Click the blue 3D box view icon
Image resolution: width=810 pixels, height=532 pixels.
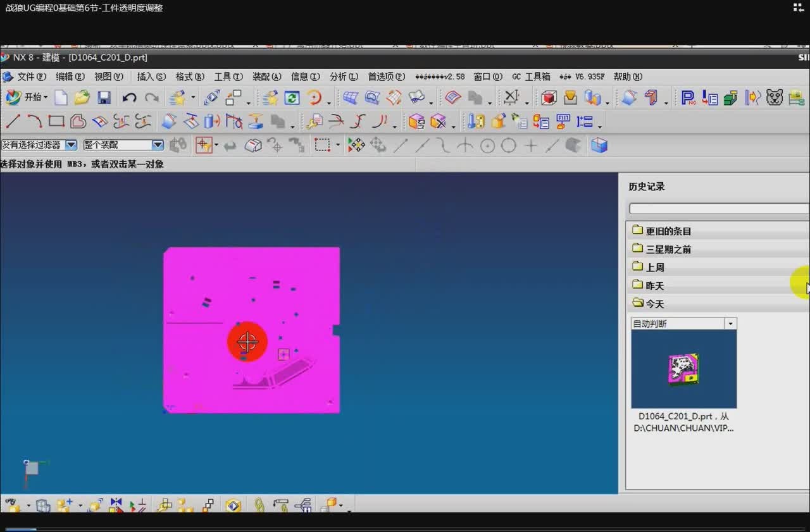599,145
